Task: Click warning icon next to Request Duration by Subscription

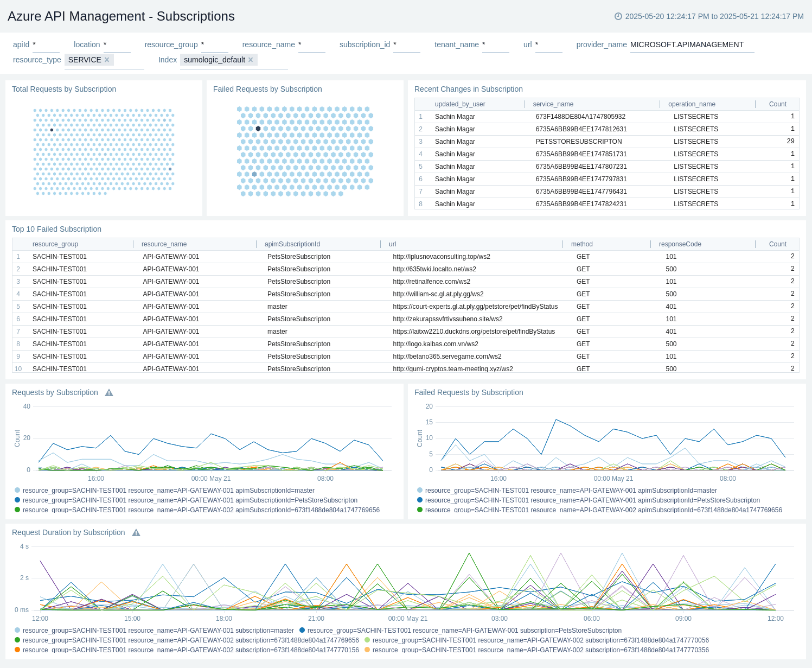Action: point(136,532)
